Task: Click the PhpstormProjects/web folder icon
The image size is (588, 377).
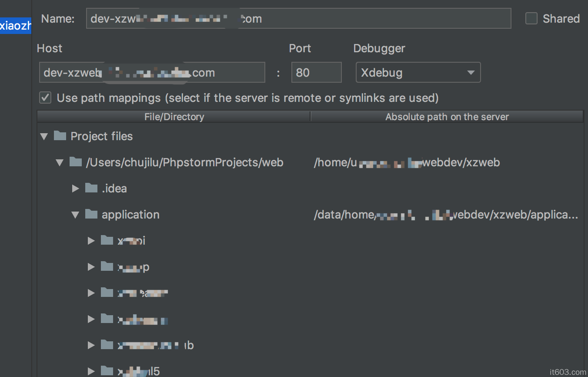Action: tap(75, 162)
